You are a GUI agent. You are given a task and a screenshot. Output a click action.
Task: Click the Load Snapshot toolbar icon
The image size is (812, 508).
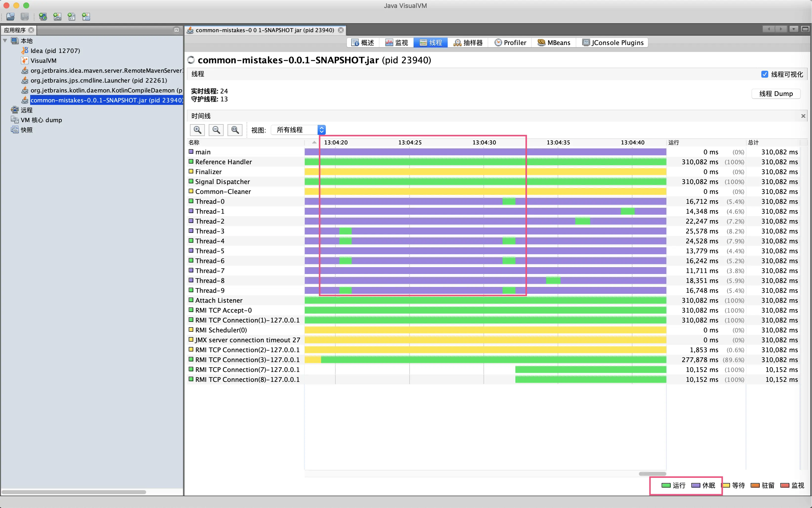point(10,17)
